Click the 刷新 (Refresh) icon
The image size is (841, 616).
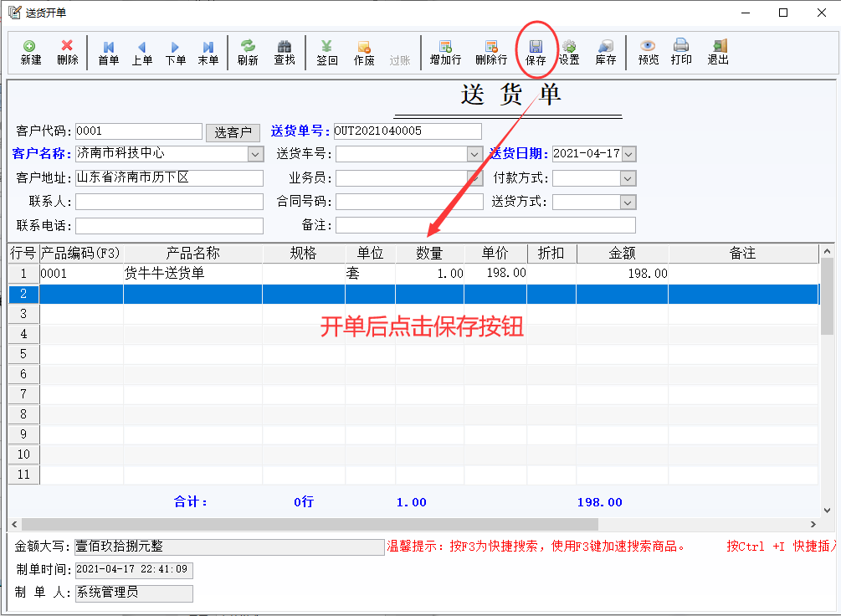(248, 53)
